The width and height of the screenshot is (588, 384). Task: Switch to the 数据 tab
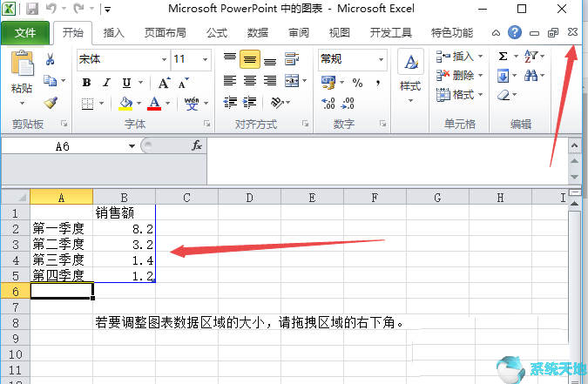point(258,33)
